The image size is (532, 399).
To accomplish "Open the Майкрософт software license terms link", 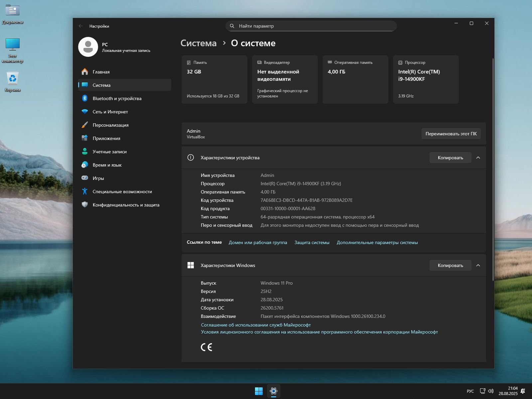I will point(320,332).
